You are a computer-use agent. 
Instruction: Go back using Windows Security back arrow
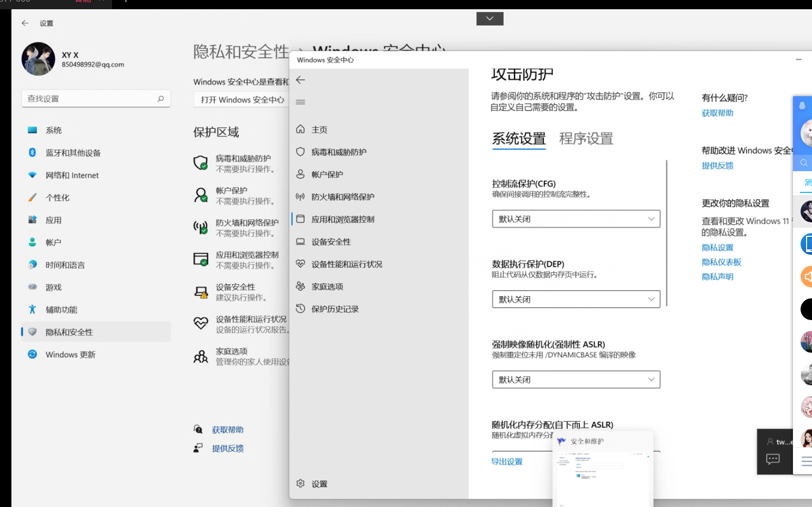click(300, 80)
